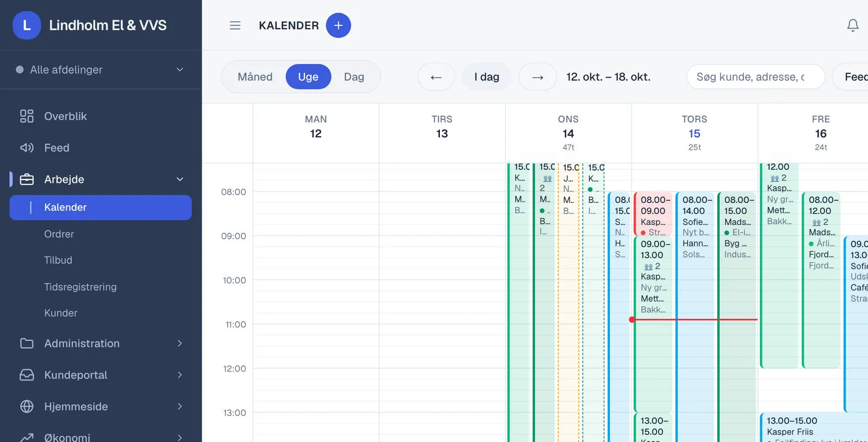Click the Administration folder icon
The width and height of the screenshot is (868, 442).
tap(27, 343)
